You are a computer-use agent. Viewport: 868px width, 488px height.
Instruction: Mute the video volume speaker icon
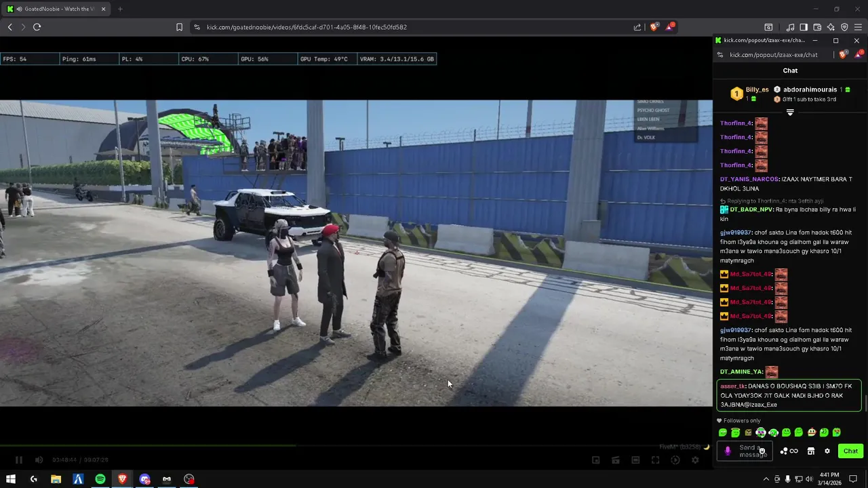39,460
